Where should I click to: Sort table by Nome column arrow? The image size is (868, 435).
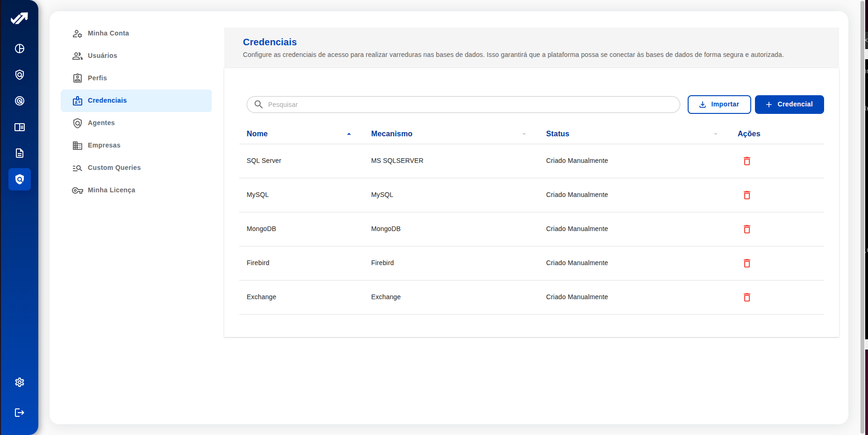pyautogui.click(x=349, y=134)
